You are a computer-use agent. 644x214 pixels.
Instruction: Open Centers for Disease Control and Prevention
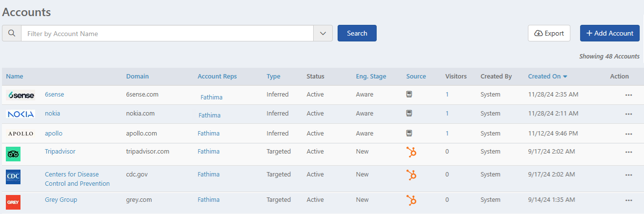point(77,179)
